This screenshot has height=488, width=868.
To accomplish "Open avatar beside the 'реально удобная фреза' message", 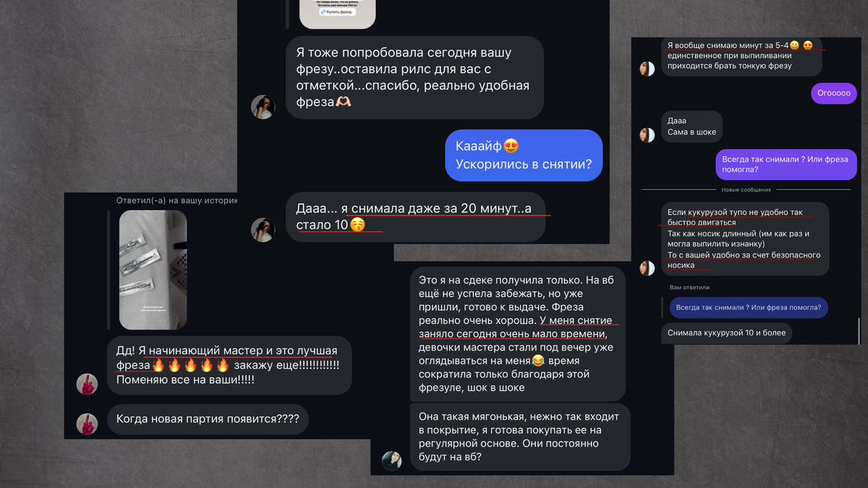I will (x=263, y=107).
